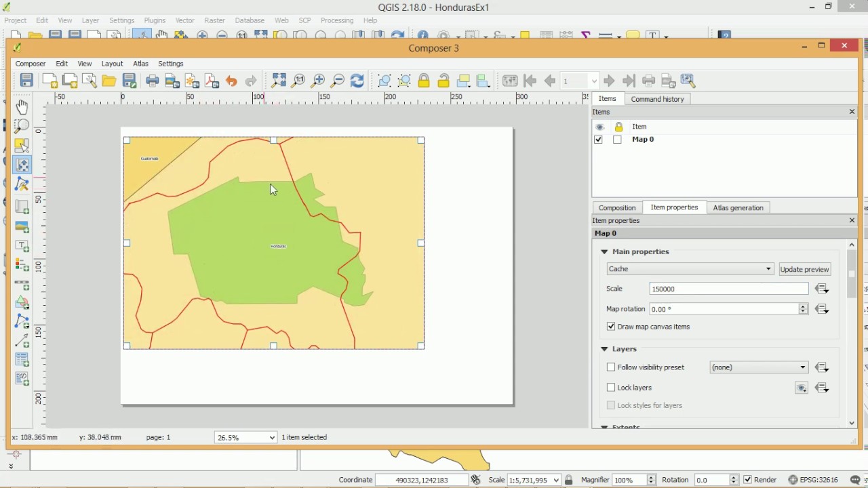
Task: Click Export as image icon
Action: [172, 81]
